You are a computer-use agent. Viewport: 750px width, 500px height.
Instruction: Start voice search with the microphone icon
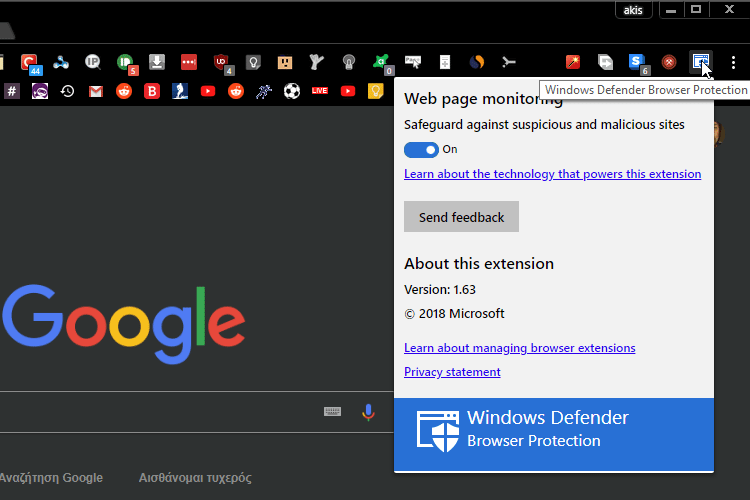[x=368, y=412]
